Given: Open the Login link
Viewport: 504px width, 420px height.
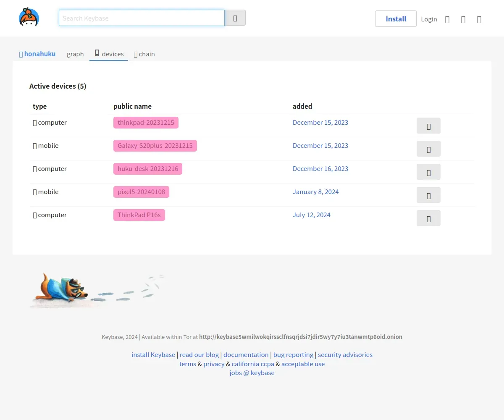Looking at the screenshot, I should point(429,19).
